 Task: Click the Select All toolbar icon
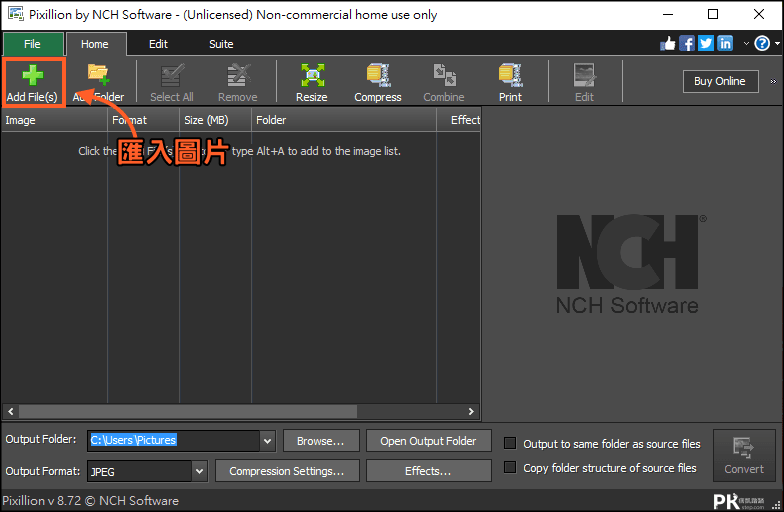coord(172,75)
